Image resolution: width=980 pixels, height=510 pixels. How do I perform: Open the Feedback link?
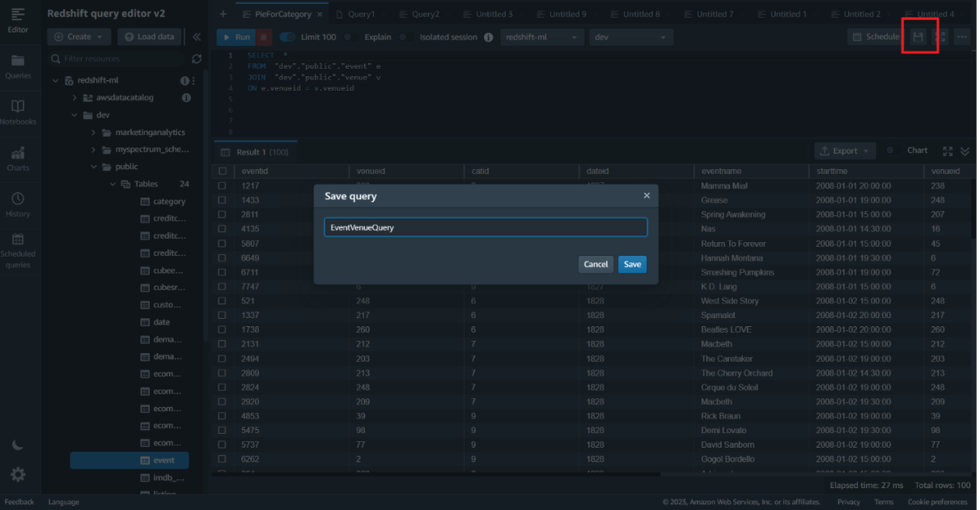pos(19,502)
